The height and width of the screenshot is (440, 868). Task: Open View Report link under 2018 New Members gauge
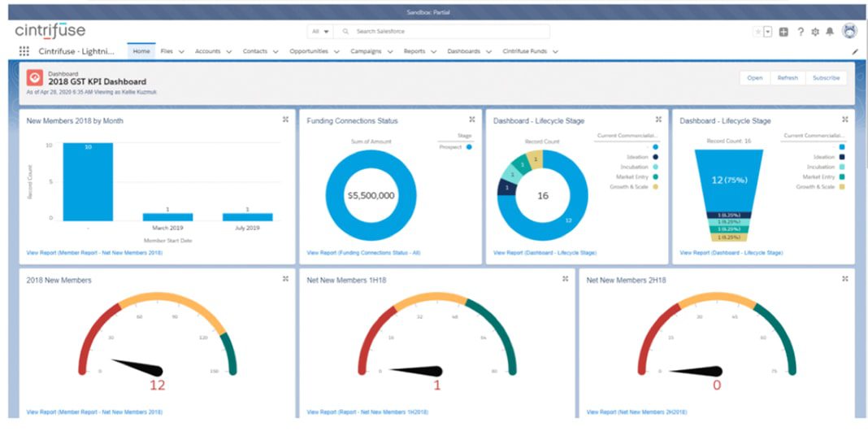pos(94,412)
